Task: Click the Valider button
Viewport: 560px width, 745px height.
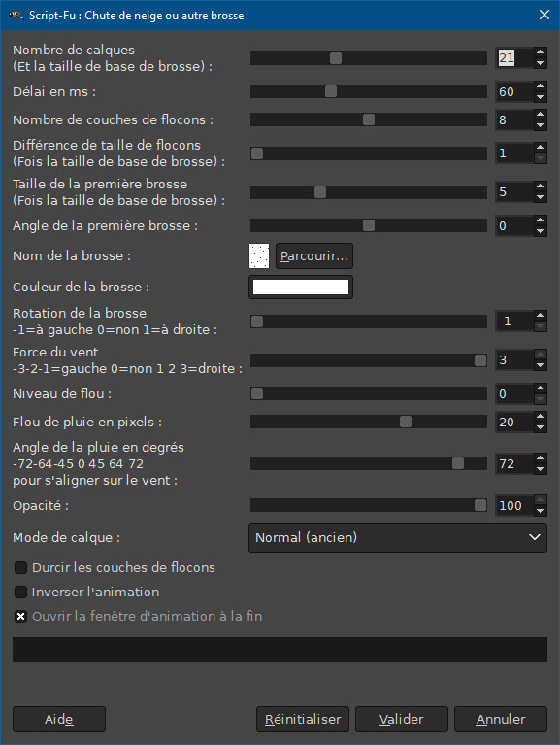Action: pyautogui.click(x=402, y=720)
